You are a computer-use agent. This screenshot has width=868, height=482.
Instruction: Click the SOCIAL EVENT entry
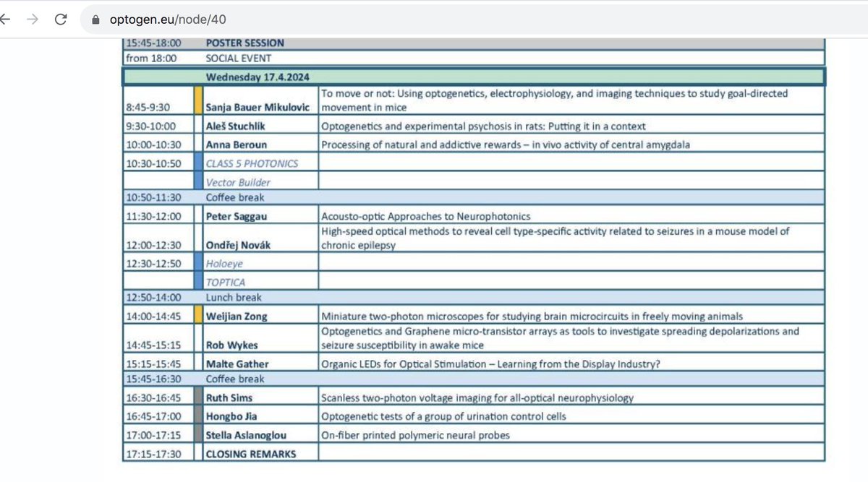coord(238,59)
